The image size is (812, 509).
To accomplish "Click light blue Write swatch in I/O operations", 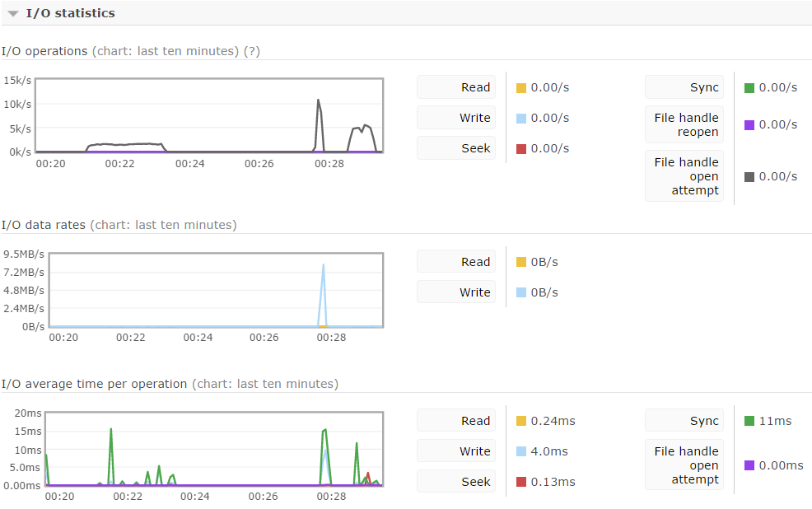I will (x=521, y=119).
